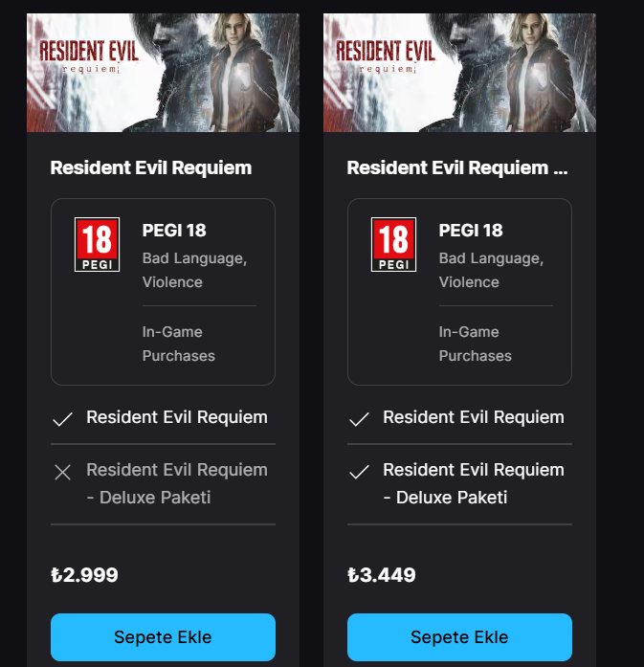The width and height of the screenshot is (644, 667).
Task: Click the PEGI 18 badge in the ₺2.999 card
Action: click(97, 244)
